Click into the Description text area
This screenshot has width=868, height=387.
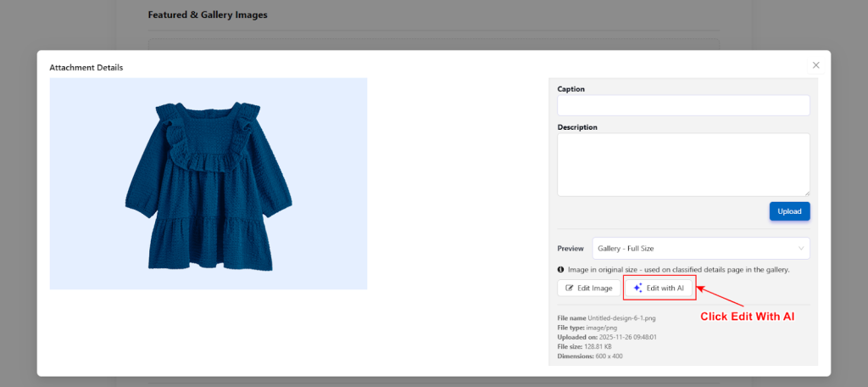[x=684, y=165]
